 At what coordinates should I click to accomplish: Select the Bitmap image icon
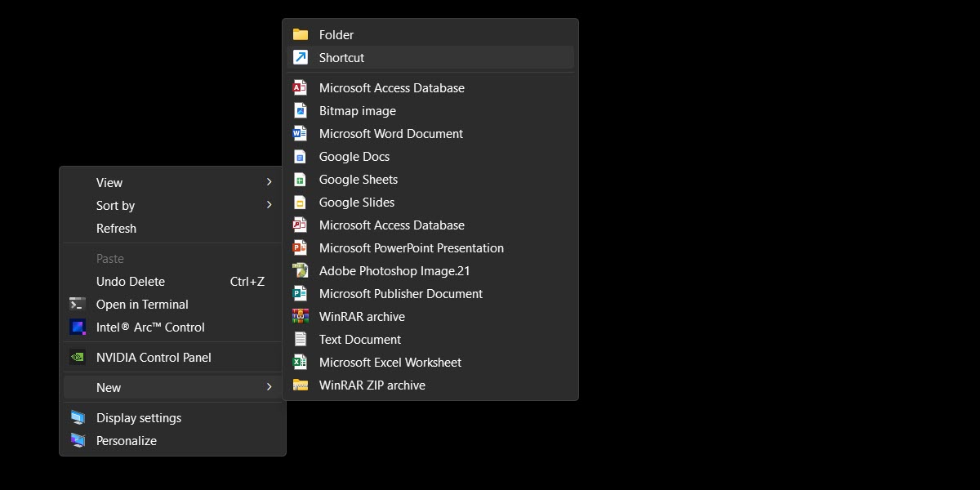300,110
